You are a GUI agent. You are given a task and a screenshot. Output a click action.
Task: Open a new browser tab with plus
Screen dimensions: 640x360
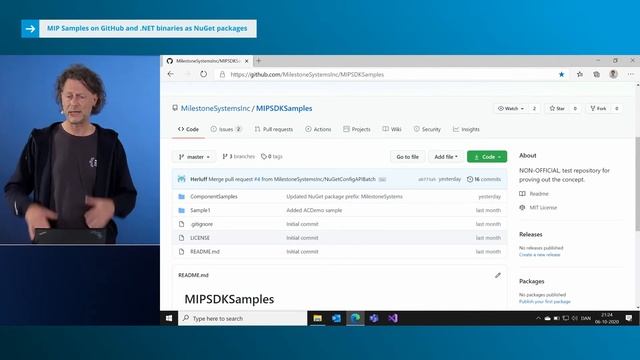coord(258,61)
